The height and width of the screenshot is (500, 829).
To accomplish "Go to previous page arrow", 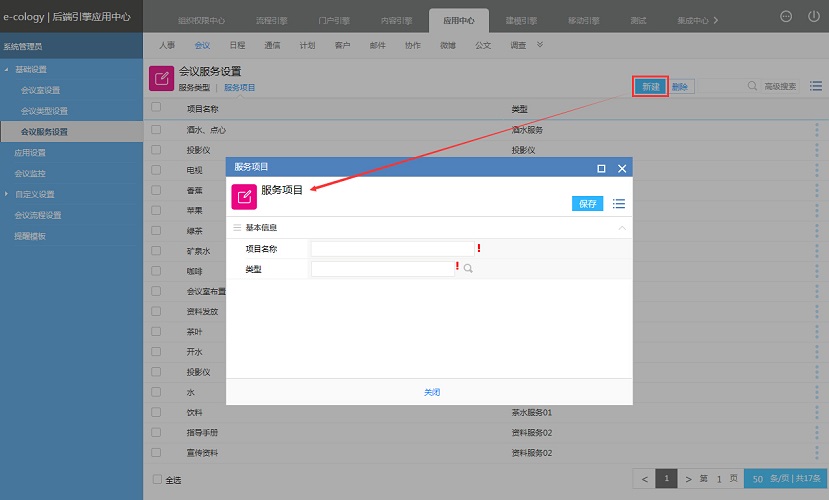I will pos(644,479).
